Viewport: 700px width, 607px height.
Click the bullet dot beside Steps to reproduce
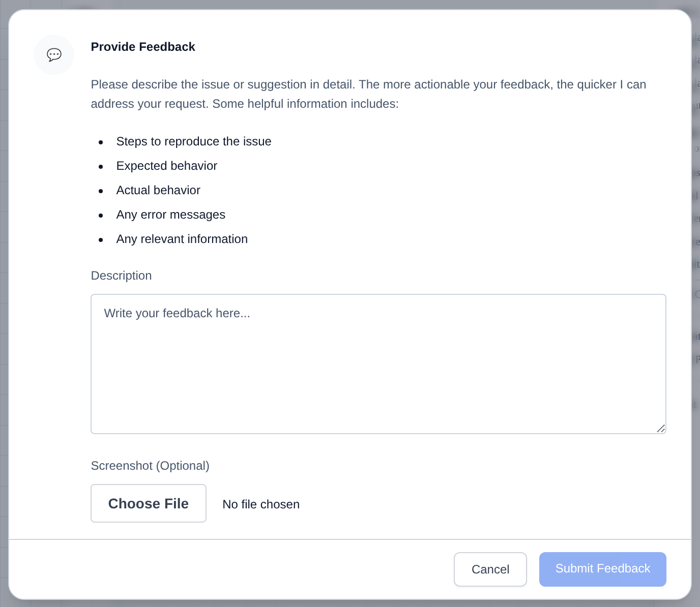101,142
